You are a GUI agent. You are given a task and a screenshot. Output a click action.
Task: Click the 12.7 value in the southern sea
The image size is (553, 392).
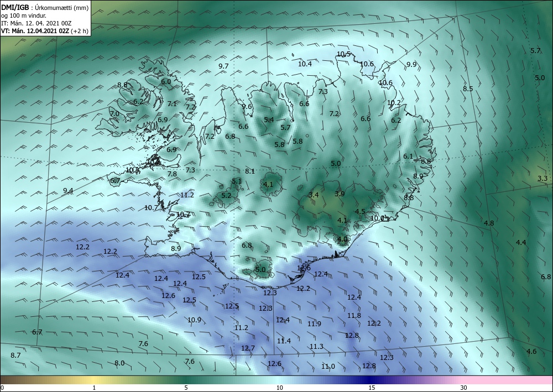click(248, 348)
